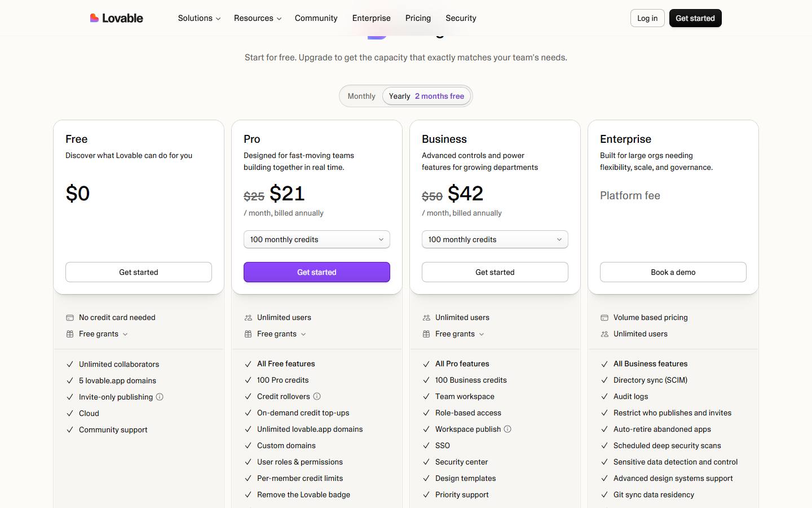Click the credit card icon by No credit card needed
This screenshot has width=812, height=508.
tap(70, 318)
